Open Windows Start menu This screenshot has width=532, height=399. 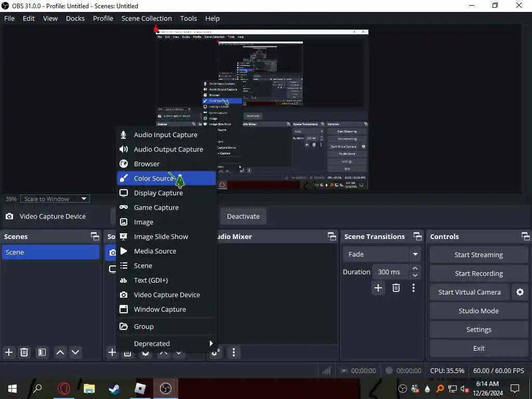(12, 389)
